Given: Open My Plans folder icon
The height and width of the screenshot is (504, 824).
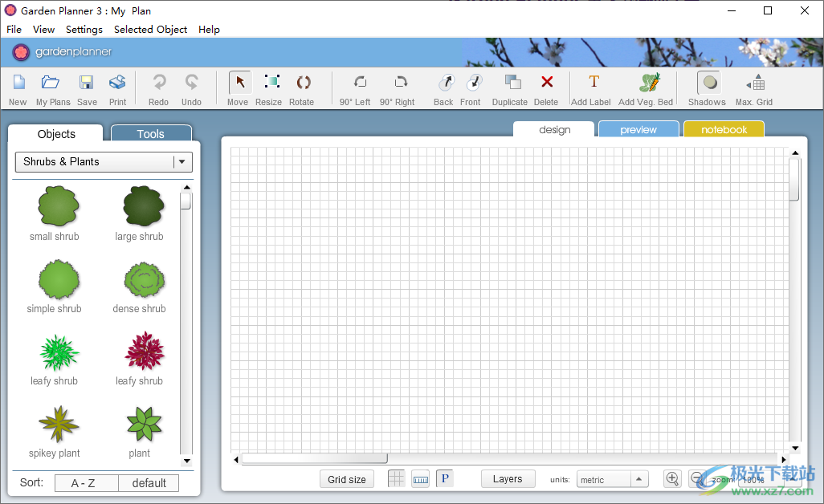Looking at the screenshot, I should (x=51, y=83).
